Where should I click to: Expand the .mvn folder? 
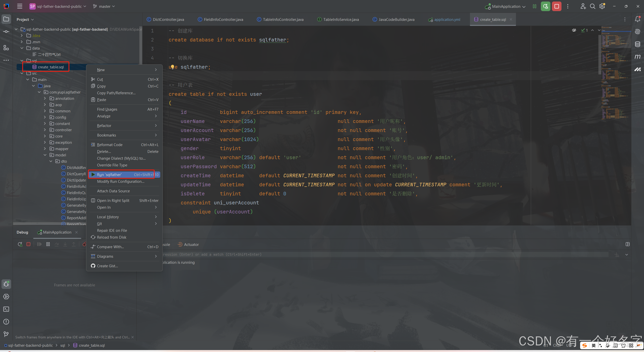[x=22, y=42]
